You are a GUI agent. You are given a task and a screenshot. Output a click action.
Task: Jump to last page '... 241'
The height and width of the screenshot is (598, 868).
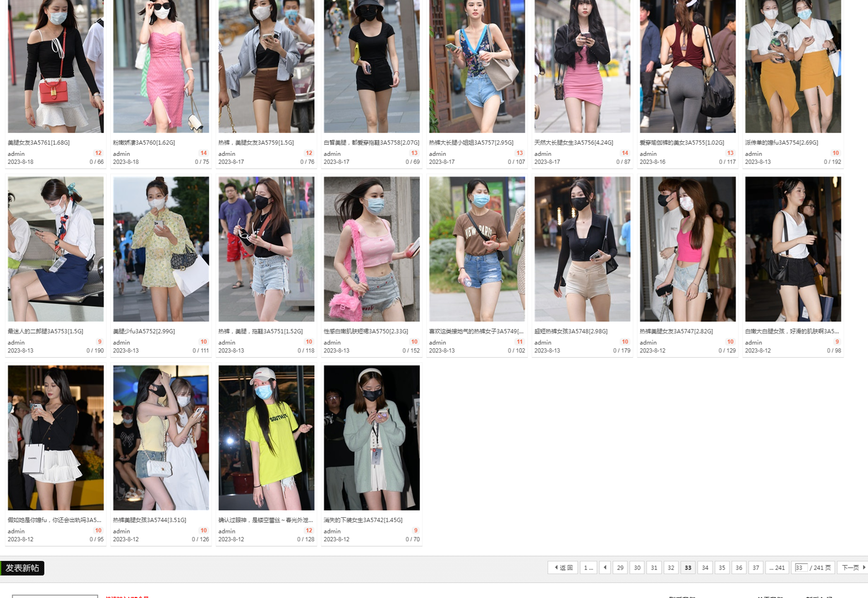click(x=777, y=568)
